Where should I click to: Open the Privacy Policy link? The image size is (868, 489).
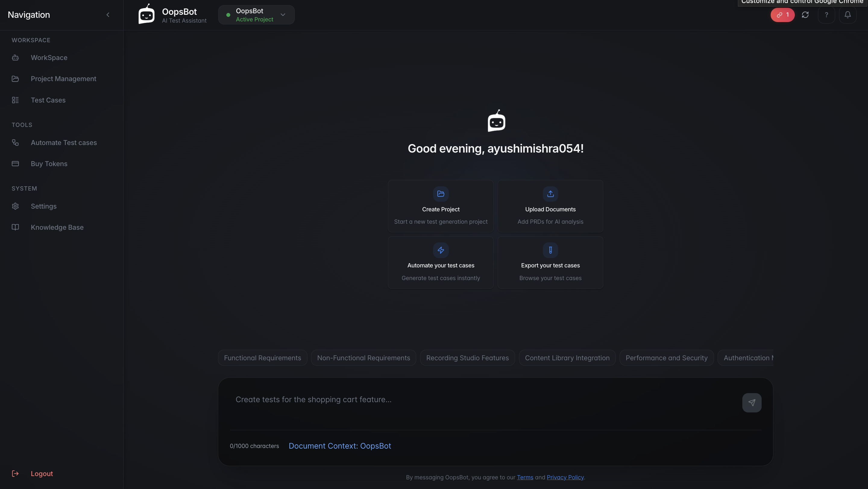tap(565, 477)
